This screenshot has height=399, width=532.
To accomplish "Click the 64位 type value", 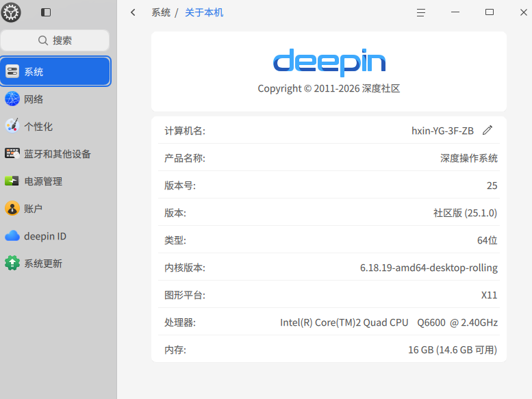I will [x=487, y=240].
